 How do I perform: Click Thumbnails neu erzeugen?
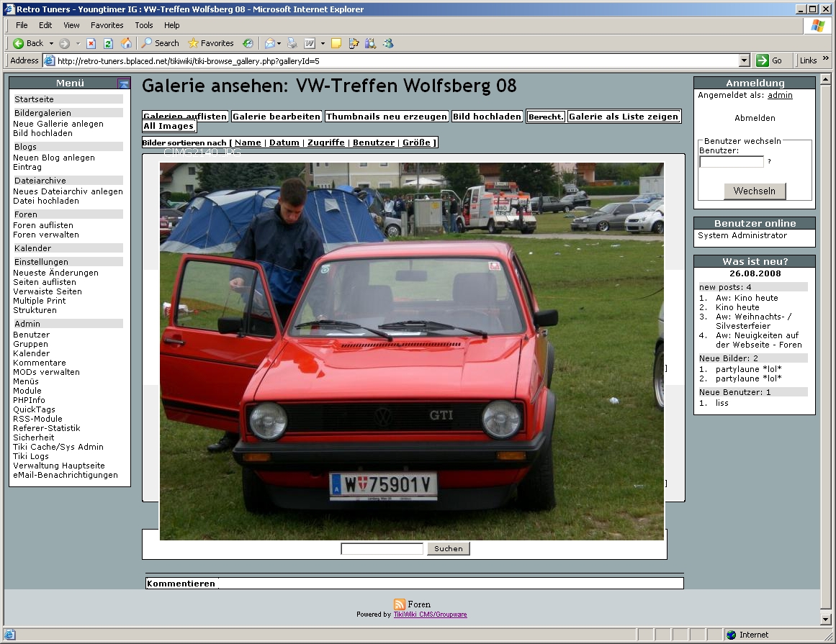(387, 116)
